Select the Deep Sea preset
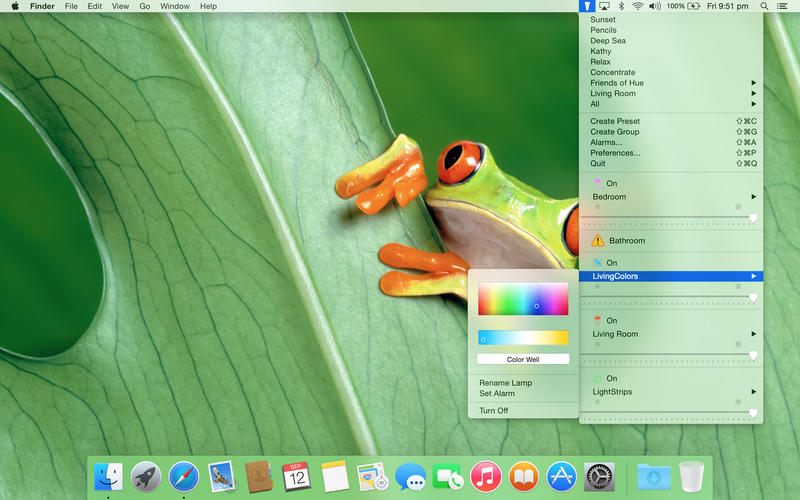 click(x=608, y=41)
